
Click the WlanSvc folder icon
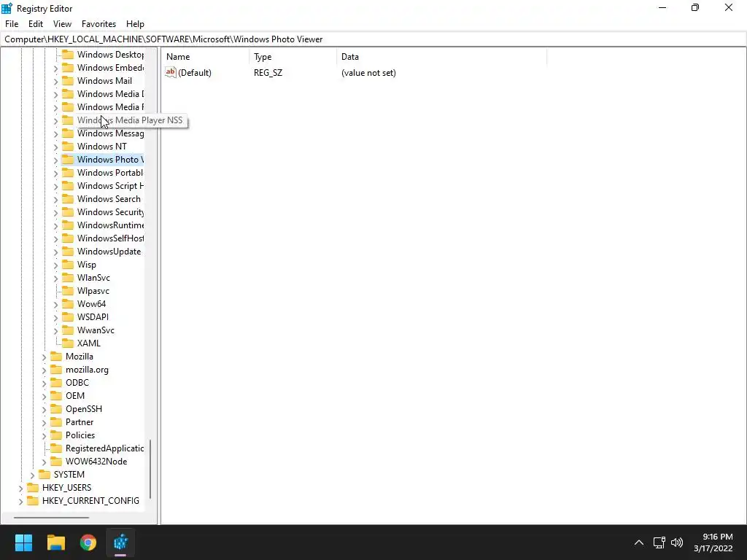pos(68,277)
